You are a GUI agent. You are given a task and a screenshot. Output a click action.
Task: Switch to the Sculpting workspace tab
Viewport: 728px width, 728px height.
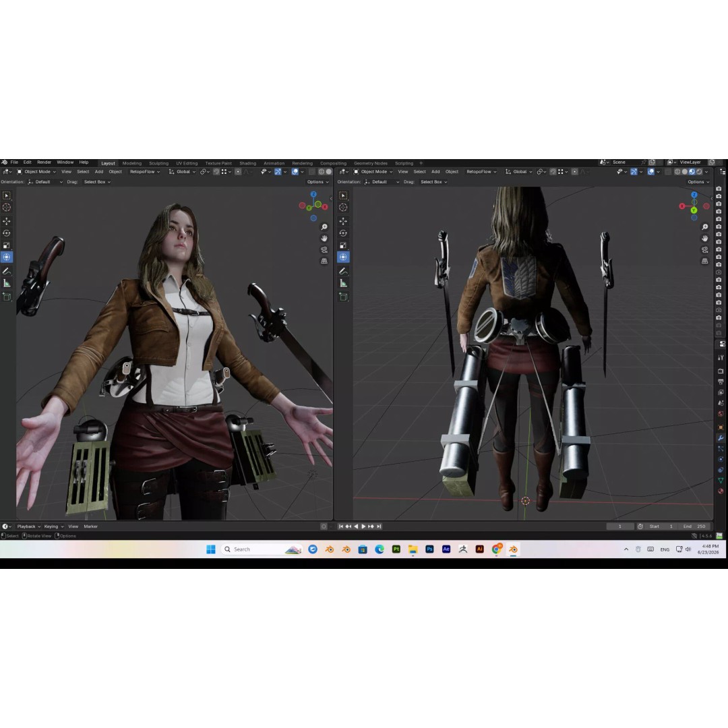[x=159, y=163]
